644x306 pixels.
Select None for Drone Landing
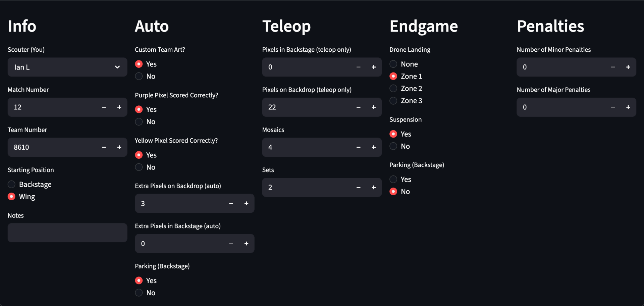[x=404, y=64]
